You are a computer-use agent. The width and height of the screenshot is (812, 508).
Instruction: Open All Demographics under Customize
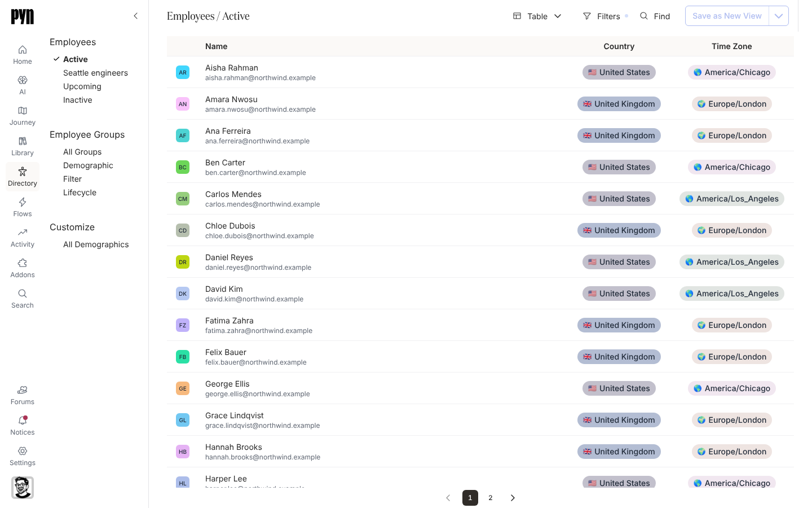[96, 244]
